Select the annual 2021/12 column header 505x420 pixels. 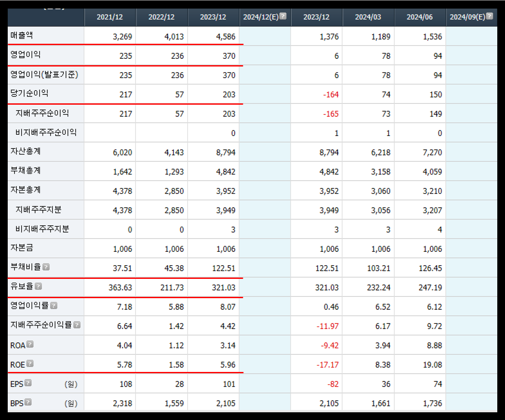110,17
